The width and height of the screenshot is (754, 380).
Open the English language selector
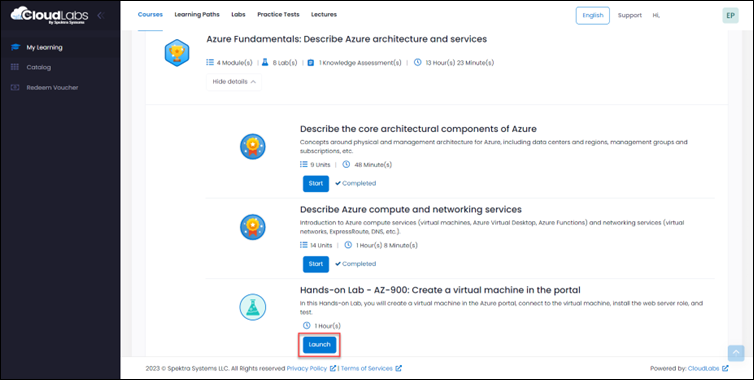[592, 15]
